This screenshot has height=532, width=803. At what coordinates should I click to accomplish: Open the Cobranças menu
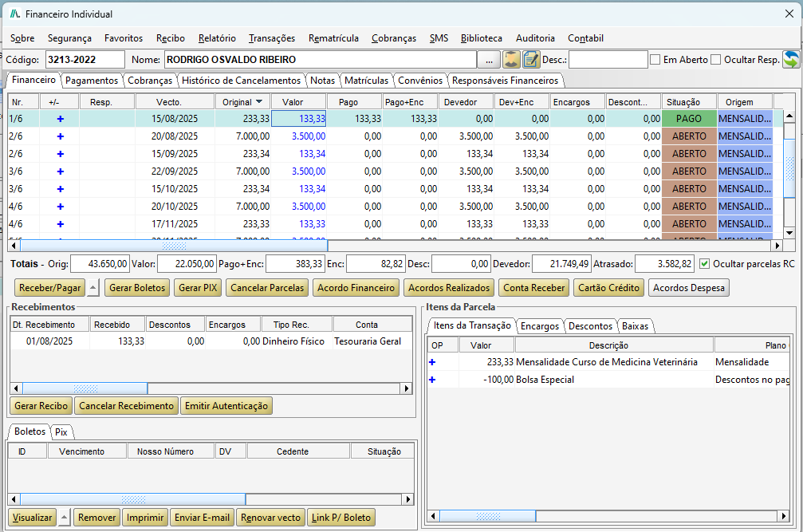pyautogui.click(x=394, y=38)
